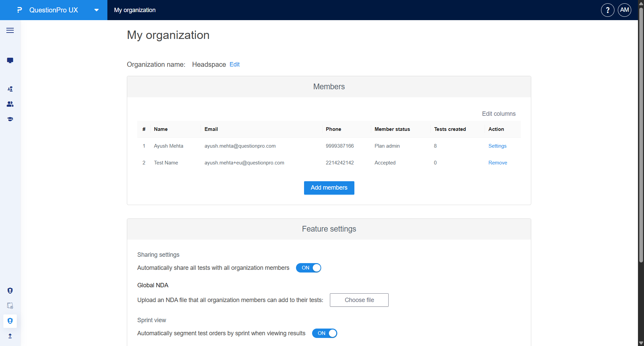644x346 pixels.
Task: Click the upload arrow icon in sidebar
Action: click(x=10, y=336)
